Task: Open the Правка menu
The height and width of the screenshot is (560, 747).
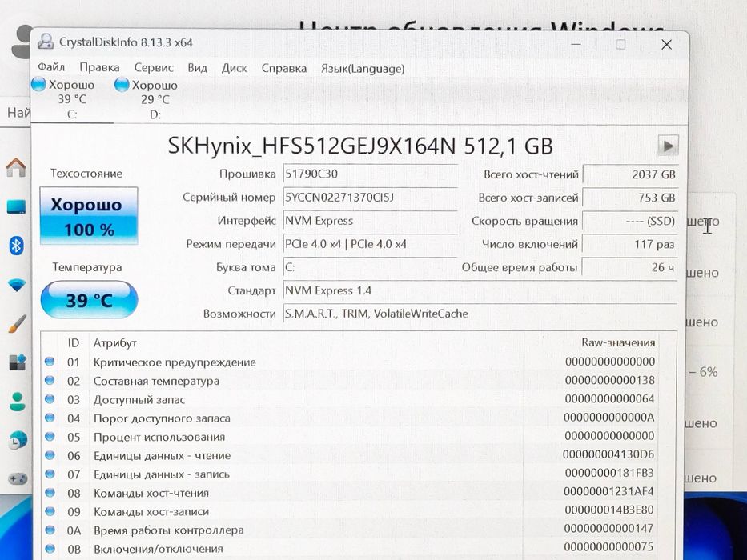Action: [x=99, y=68]
